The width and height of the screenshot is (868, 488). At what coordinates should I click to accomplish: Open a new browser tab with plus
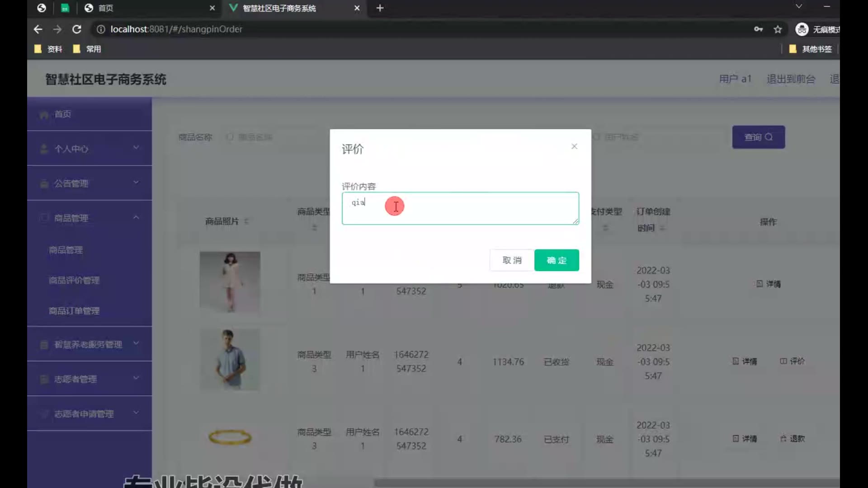pyautogui.click(x=380, y=8)
